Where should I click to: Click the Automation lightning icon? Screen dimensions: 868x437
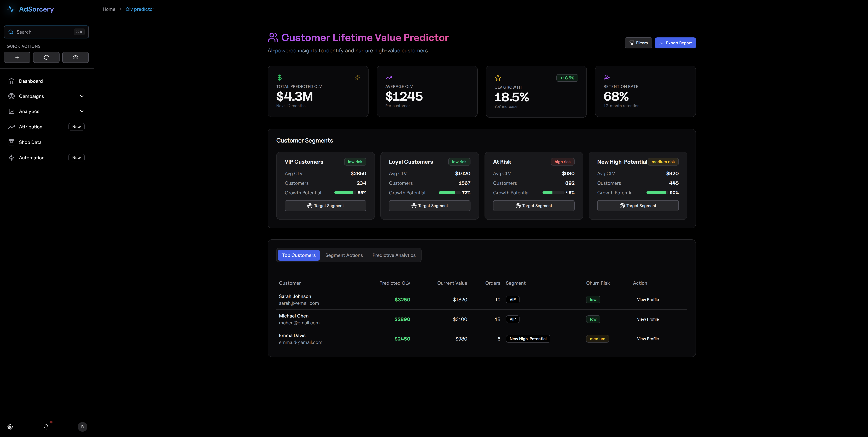[x=11, y=158]
